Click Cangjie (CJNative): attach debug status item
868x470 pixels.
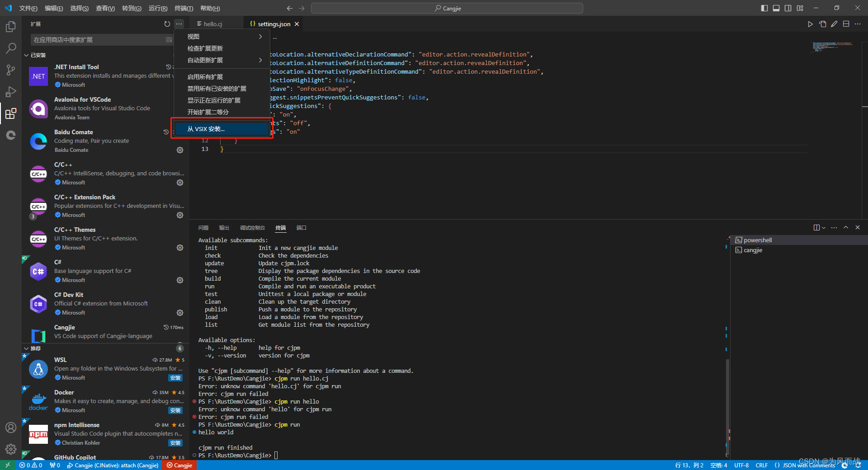(x=113, y=465)
